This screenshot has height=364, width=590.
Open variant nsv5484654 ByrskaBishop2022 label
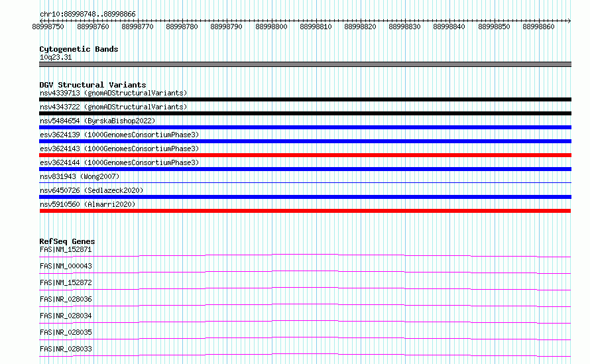97,121
